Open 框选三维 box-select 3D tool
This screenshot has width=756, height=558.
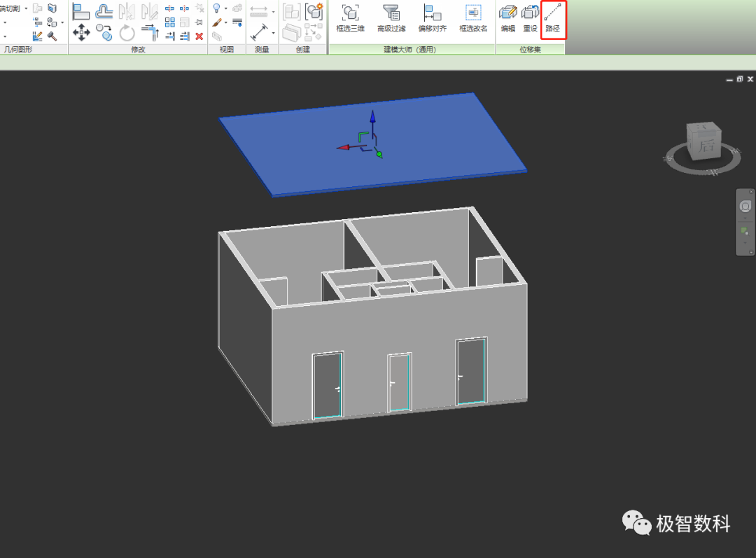tap(350, 18)
